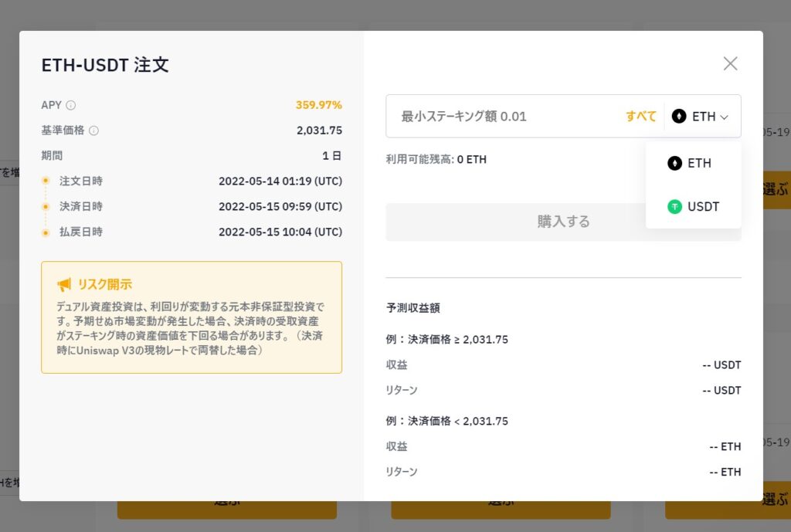Click the 注文日時 label

80,181
